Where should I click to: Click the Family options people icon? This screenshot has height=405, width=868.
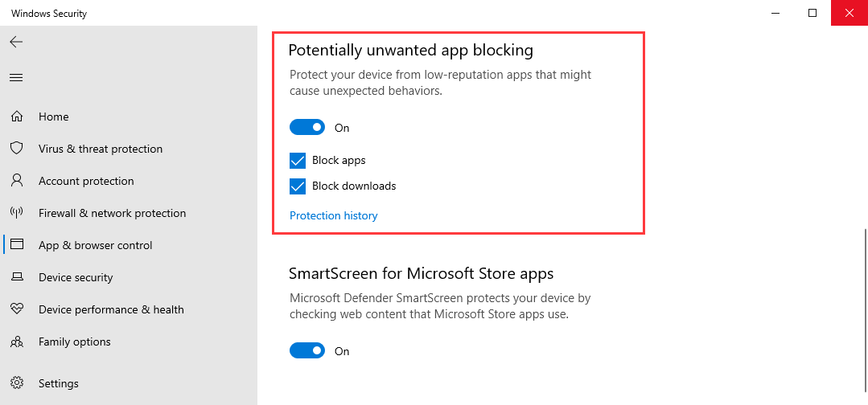tap(16, 342)
